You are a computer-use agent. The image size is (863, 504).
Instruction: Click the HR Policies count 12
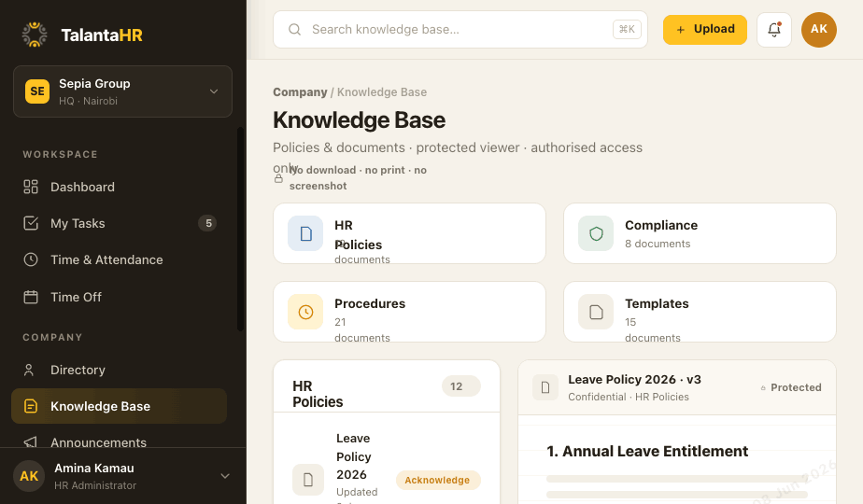(461, 386)
